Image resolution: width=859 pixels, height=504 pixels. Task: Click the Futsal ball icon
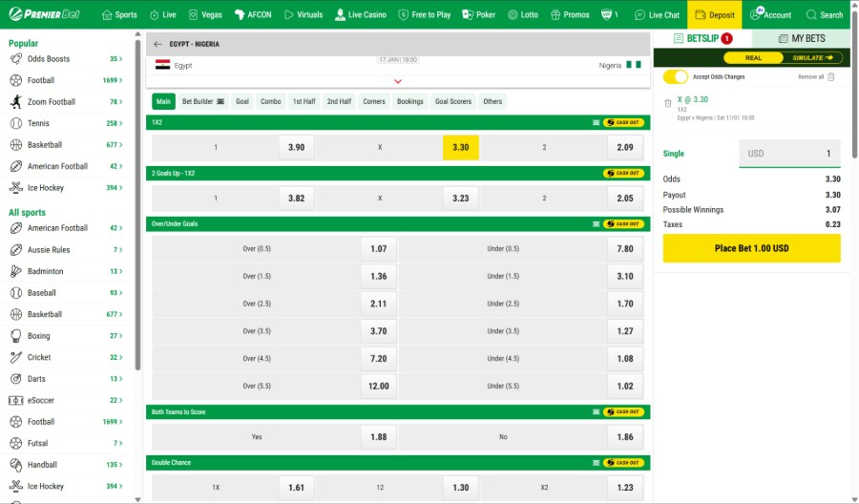click(16, 443)
